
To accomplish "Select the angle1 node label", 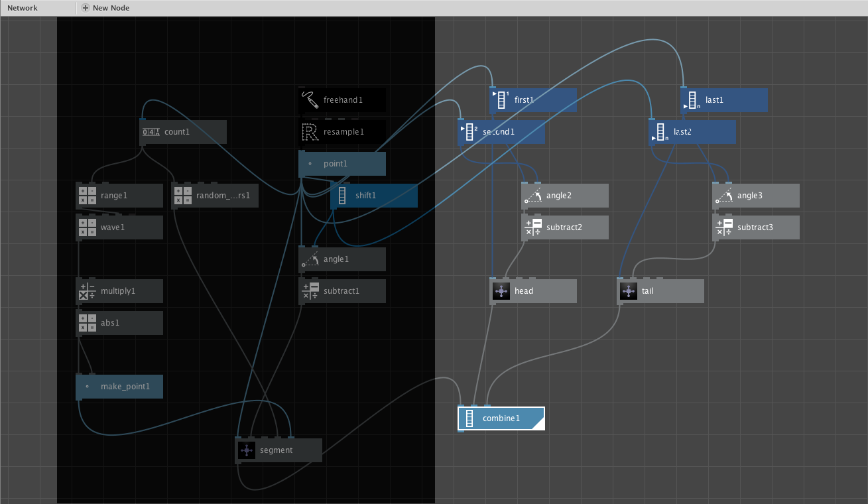I will 336,259.
